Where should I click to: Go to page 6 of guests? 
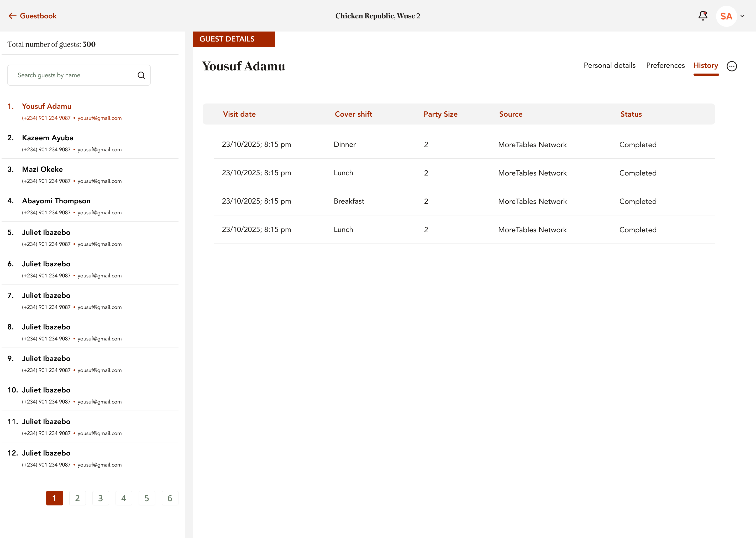(170, 498)
